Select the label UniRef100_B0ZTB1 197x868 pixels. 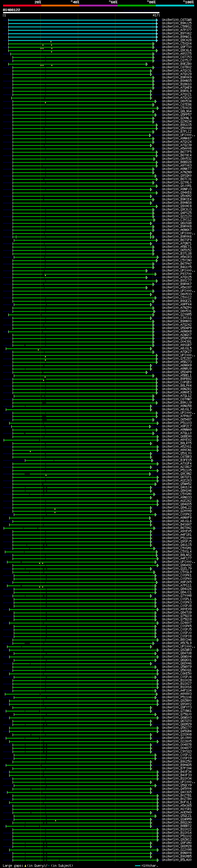point(177,796)
